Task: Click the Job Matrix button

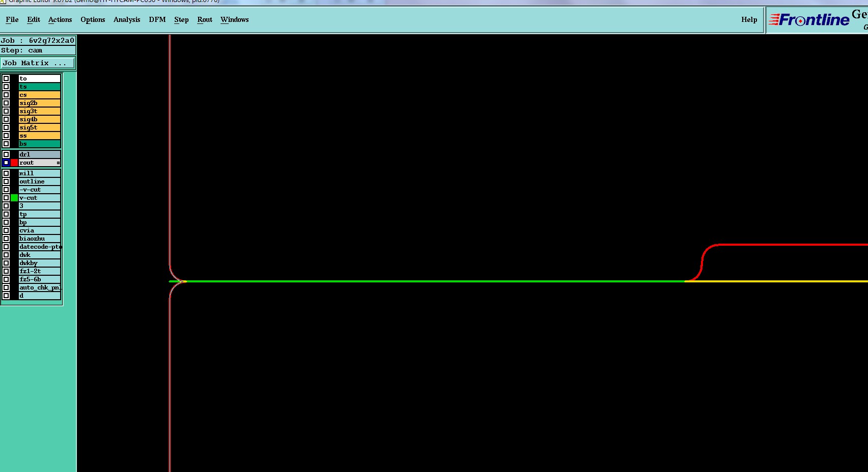Action: point(38,63)
